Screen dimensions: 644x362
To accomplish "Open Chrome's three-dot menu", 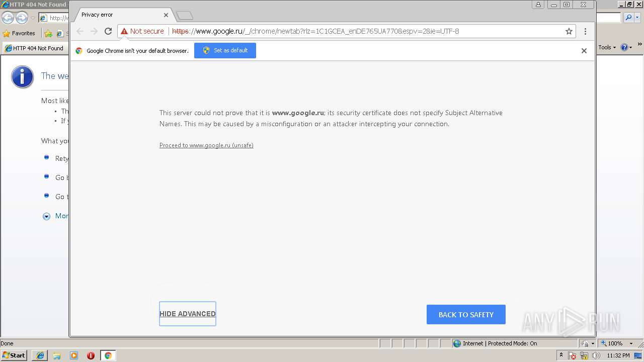I will tap(585, 31).
